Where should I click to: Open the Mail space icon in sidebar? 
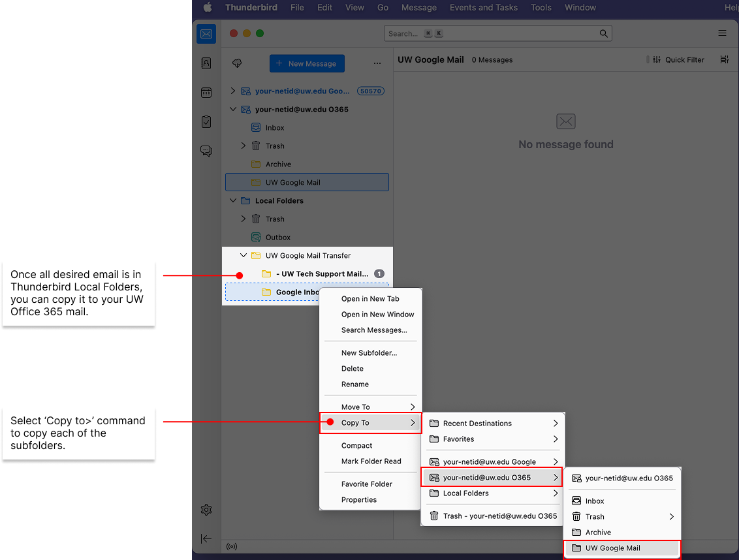click(x=206, y=34)
